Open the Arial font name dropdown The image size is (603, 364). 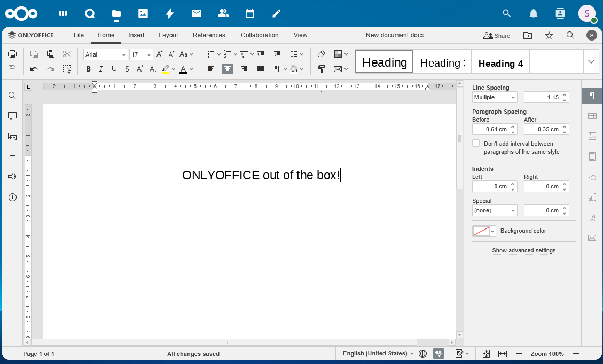click(x=105, y=54)
